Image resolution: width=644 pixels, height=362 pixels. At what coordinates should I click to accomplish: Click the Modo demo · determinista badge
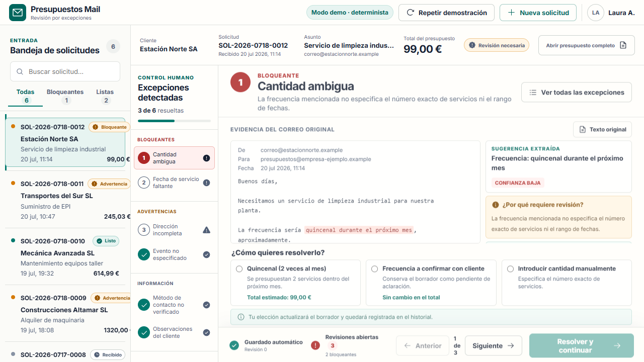click(x=350, y=13)
